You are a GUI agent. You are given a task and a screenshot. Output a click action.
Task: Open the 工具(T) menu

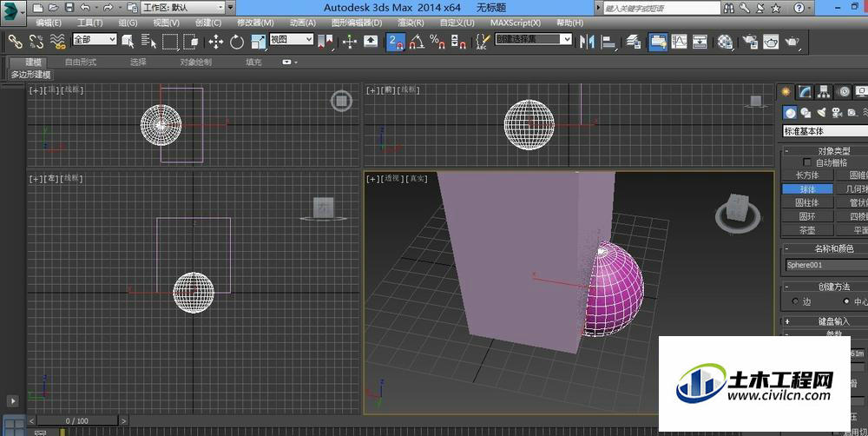89,23
